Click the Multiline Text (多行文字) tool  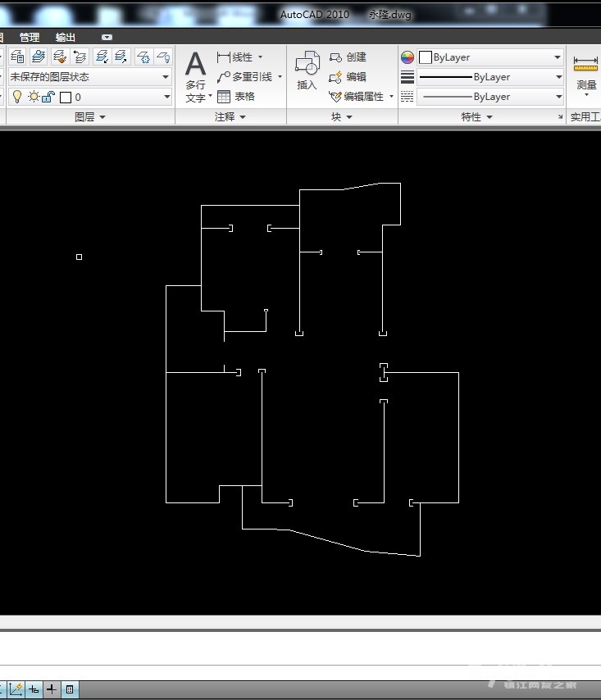pyautogui.click(x=195, y=75)
